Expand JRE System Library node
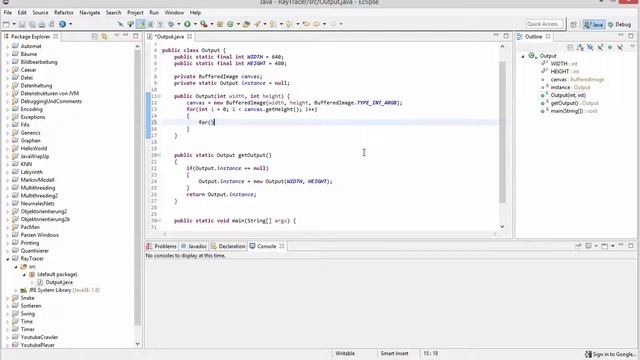This screenshot has width=640, height=360. 16,290
